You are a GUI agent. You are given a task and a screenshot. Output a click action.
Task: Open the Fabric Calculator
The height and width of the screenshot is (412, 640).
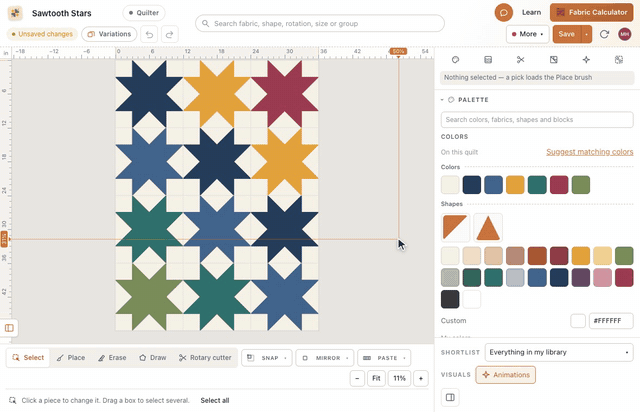tap(591, 13)
